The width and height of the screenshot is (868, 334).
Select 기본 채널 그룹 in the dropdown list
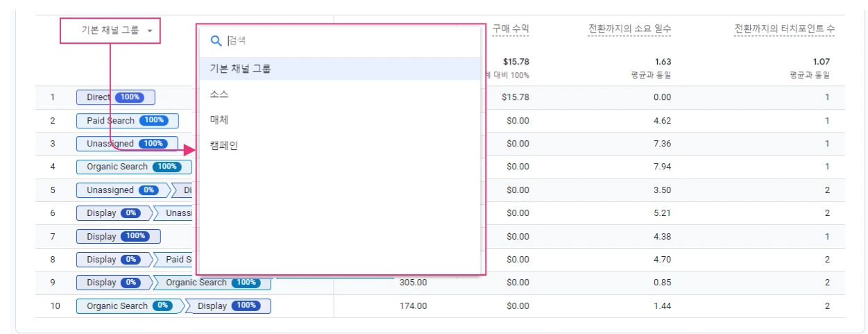pos(340,69)
